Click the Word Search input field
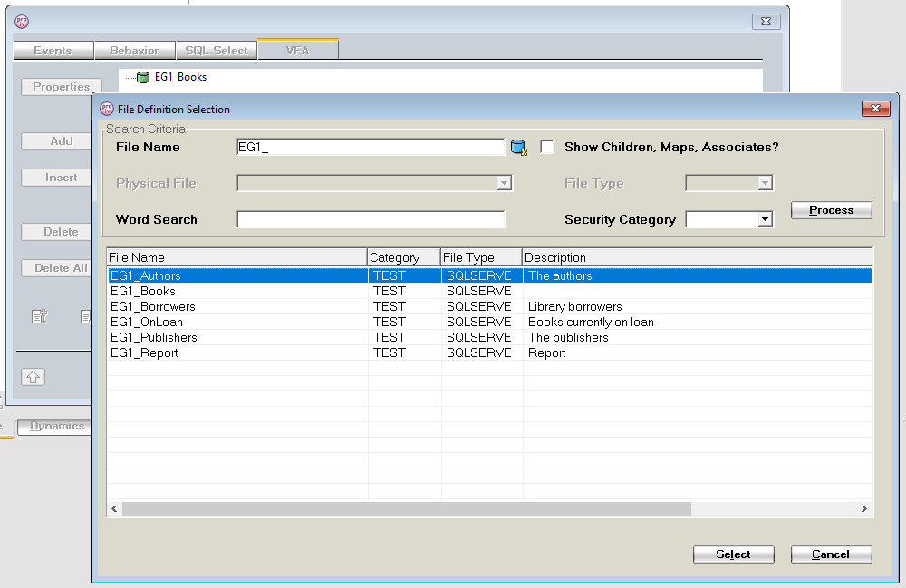The height and width of the screenshot is (588, 906). pyautogui.click(x=371, y=219)
